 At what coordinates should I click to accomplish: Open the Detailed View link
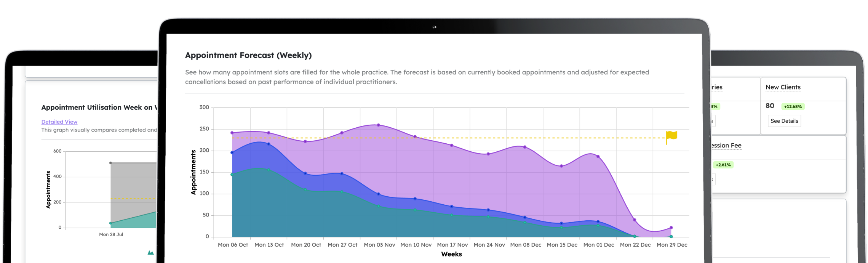click(x=59, y=122)
